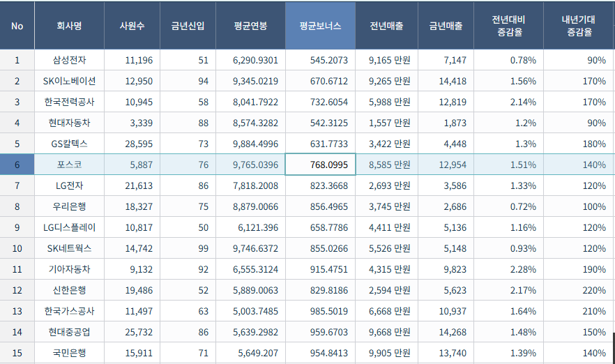Click the 내년기대 증감율 column header
615x364 pixels.
point(579,26)
